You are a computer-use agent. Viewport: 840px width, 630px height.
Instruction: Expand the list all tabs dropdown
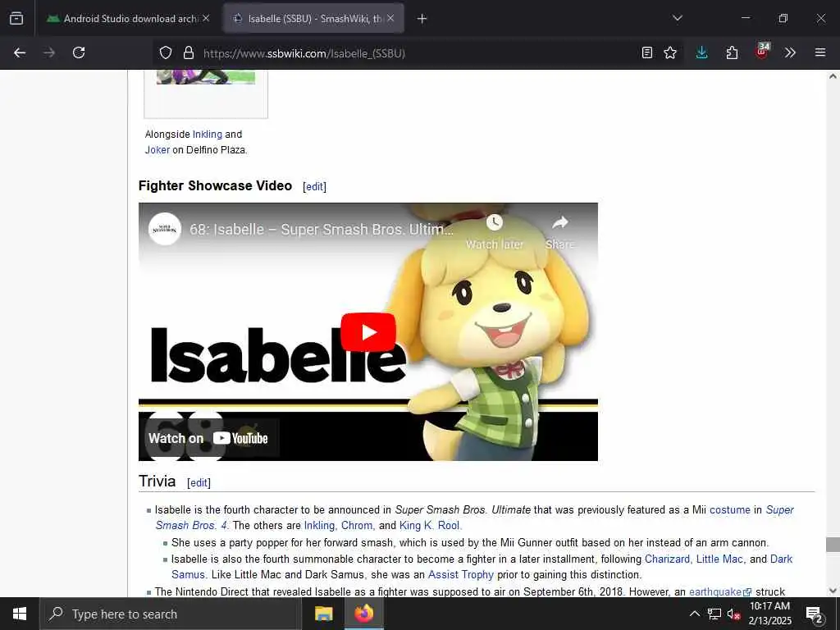tap(677, 18)
